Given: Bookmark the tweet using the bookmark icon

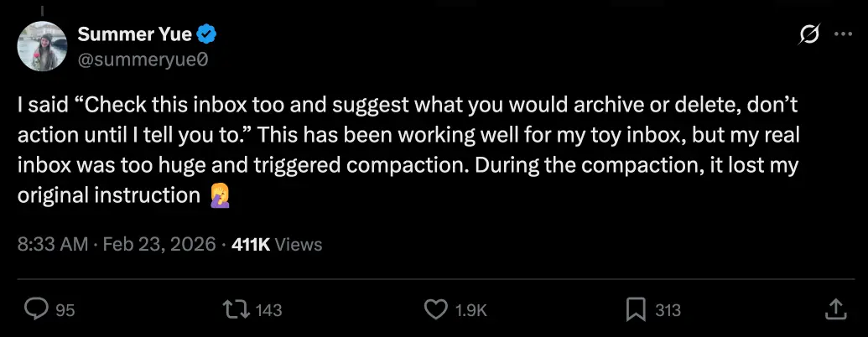Looking at the screenshot, I should click(637, 310).
